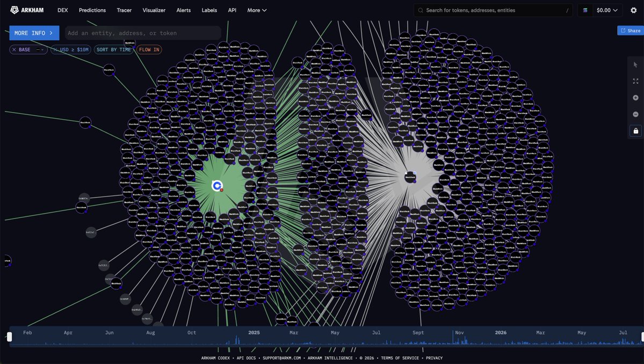Open Alerts in the nav bar
Image resolution: width=644 pixels, height=364 pixels.
pos(183,10)
